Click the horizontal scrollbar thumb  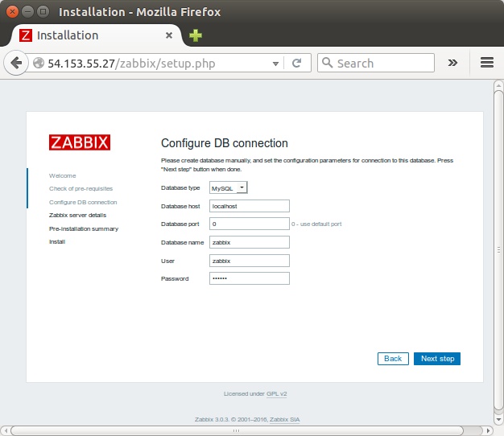(237, 430)
